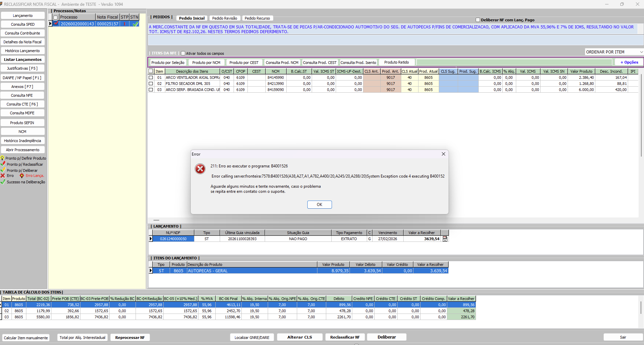Click the green check STN status icon
This screenshot has width=644, height=345.
tap(135, 24)
